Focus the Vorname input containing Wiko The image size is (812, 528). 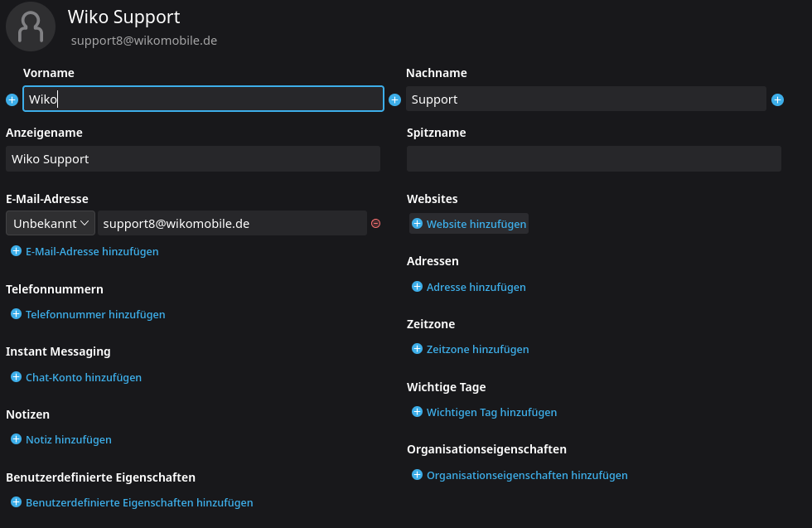[203, 99]
